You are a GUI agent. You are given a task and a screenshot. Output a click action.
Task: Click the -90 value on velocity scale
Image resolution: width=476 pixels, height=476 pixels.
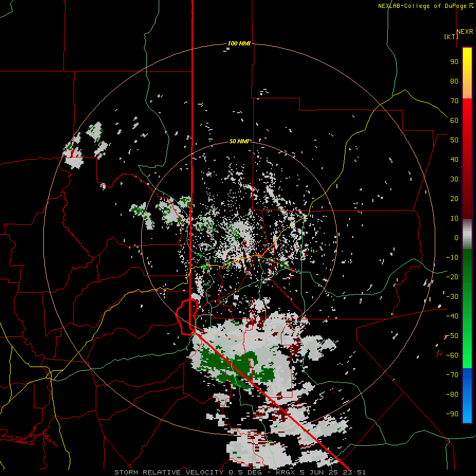(x=452, y=414)
